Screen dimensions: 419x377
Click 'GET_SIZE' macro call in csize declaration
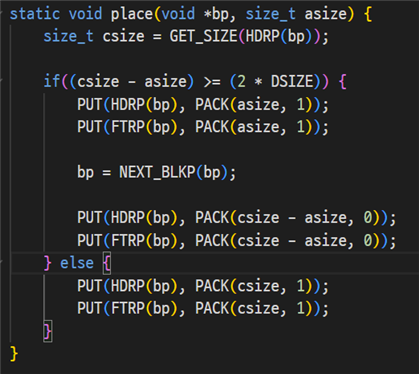204,36
